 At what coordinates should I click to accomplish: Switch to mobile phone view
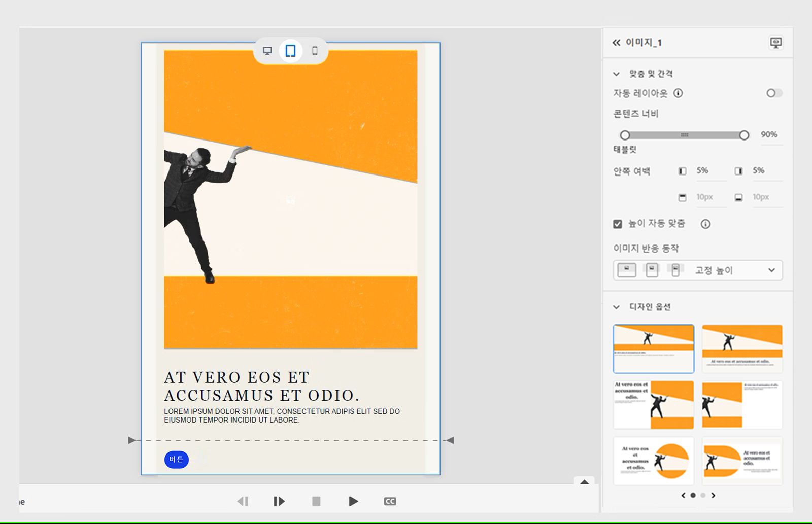pos(315,51)
